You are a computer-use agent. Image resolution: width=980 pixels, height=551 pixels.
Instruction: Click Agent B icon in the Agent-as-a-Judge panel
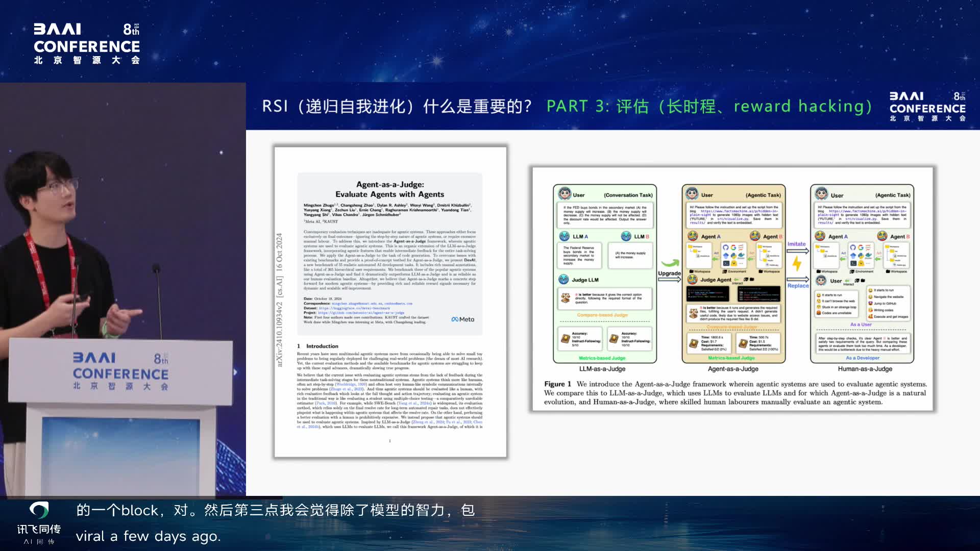755,236
